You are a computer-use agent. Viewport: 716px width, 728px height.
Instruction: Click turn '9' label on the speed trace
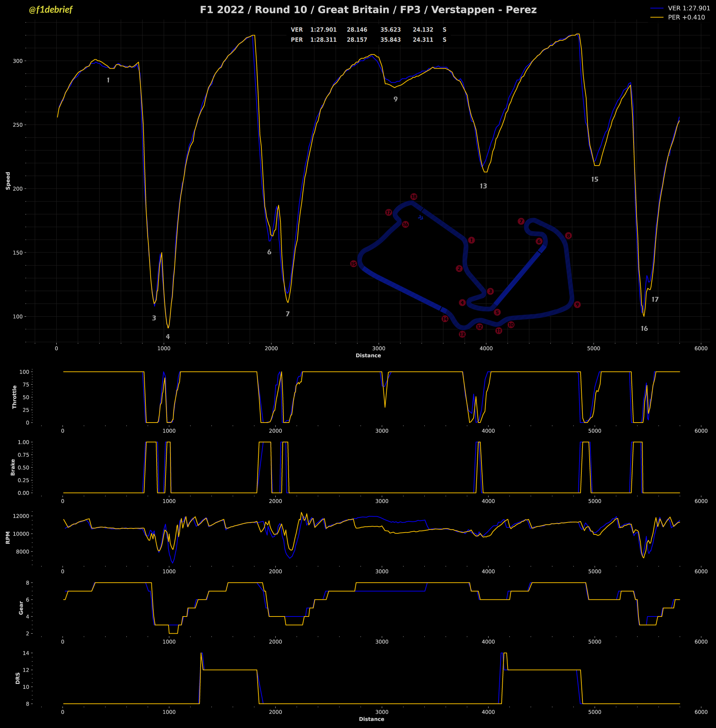[396, 99]
